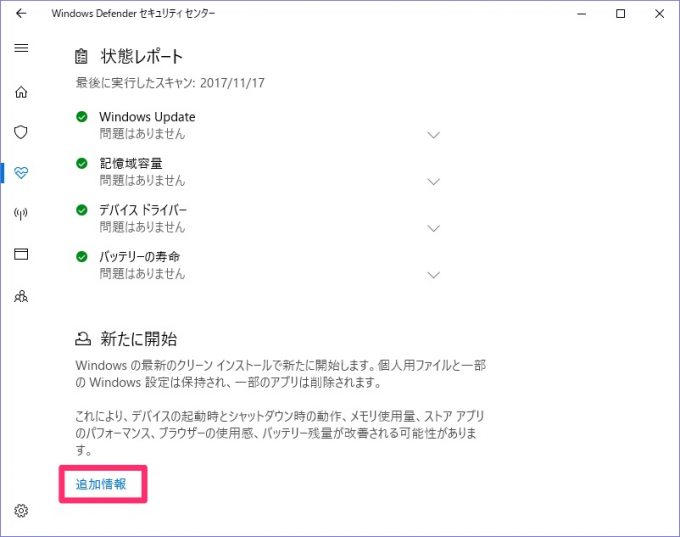This screenshot has height=537, width=680.
Task: Open virus & threat protection shield
Action: click(x=21, y=132)
